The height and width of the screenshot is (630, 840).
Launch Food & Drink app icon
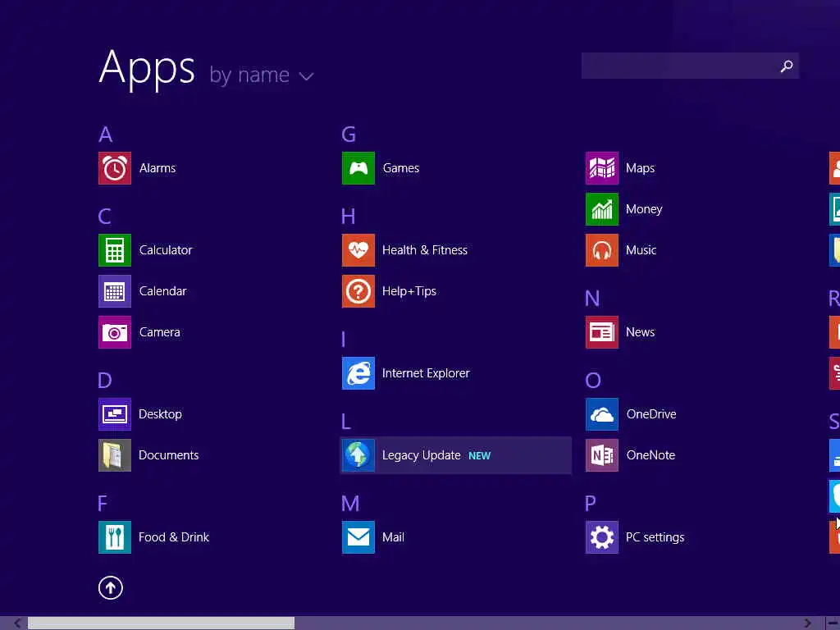(x=115, y=537)
